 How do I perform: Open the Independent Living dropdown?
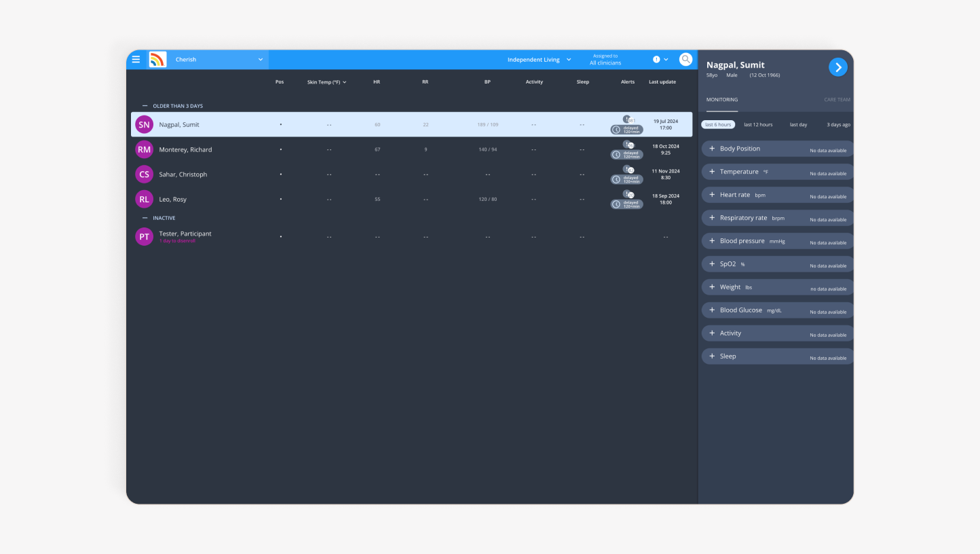coord(540,60)
